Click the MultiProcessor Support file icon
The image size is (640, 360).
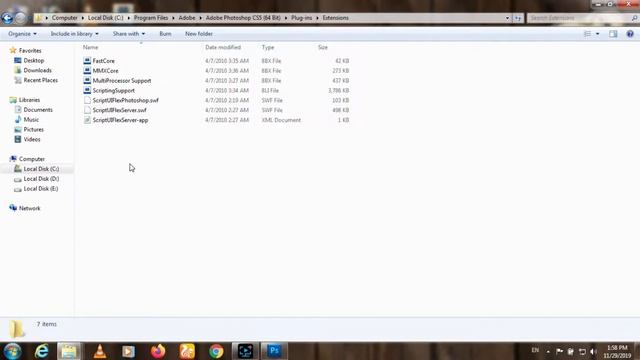(x=87, y=80)
